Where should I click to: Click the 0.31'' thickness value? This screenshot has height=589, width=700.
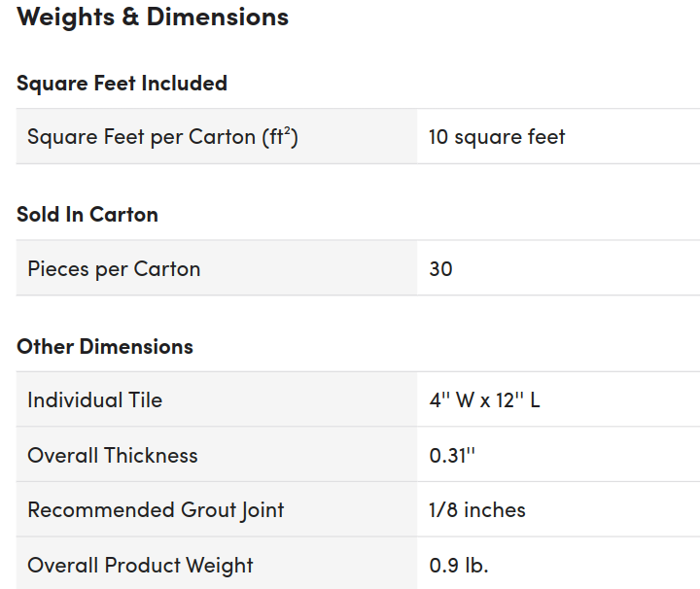point(451,456)
